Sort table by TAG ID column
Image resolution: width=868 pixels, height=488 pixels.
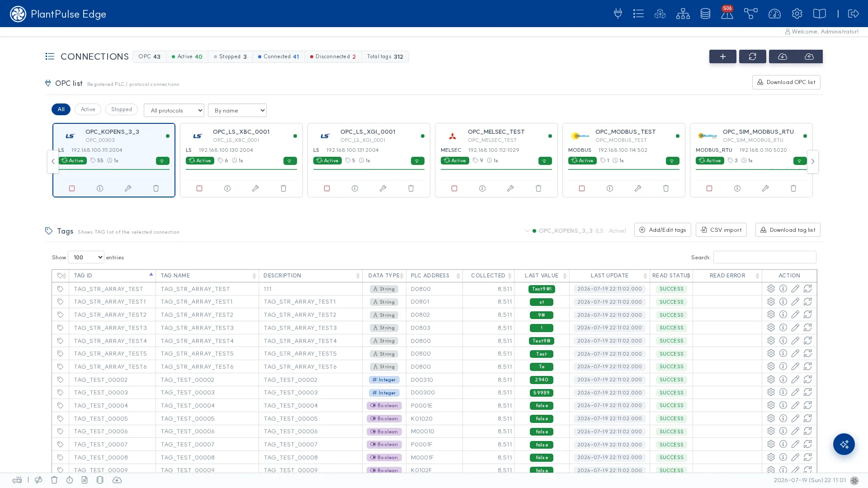coord(112,276)
